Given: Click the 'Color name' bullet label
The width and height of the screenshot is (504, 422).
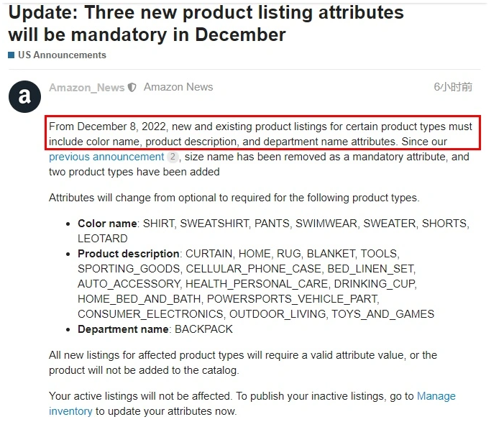Looking at the screenshot, I should click(x=107, y=224).
